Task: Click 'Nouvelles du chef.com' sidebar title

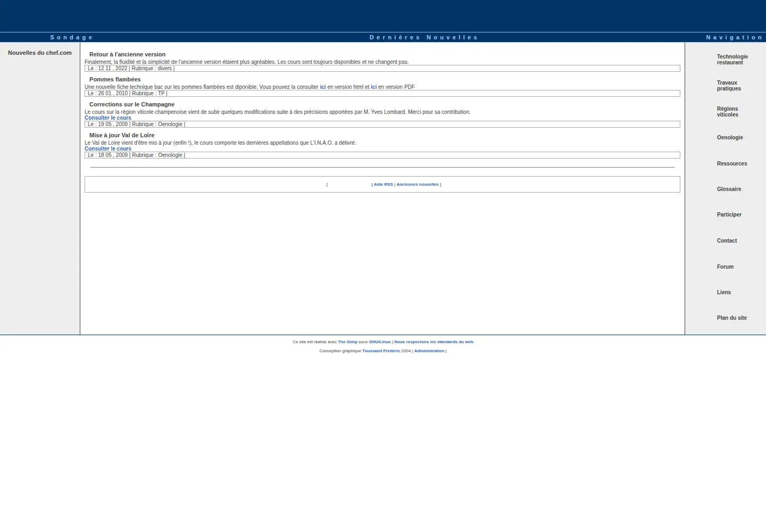Action: (x=40, y=53)
